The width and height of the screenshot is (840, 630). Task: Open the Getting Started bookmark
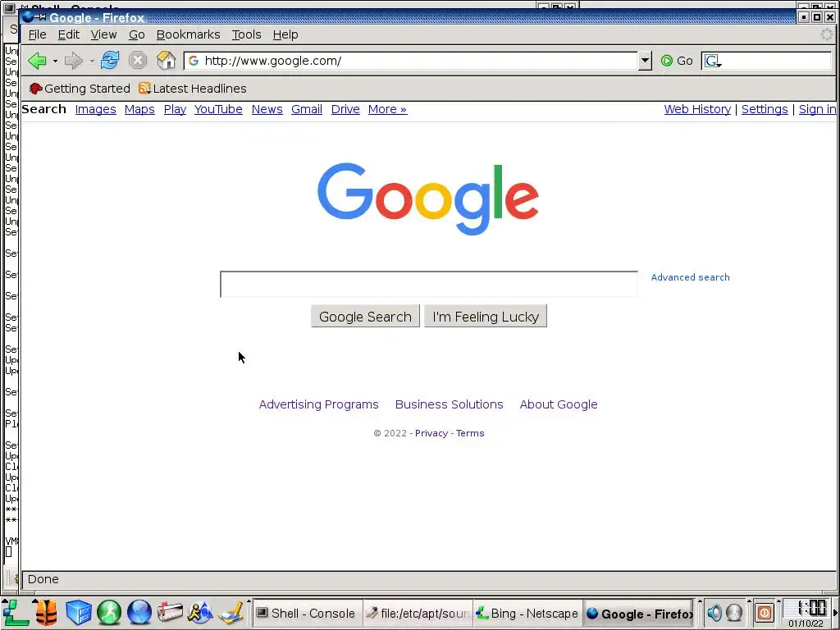[x=80, y=89]
